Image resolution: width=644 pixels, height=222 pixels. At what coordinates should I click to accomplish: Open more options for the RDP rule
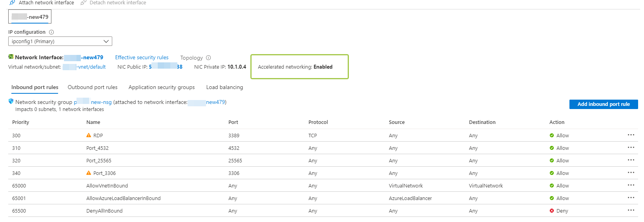tap(631, 135)
